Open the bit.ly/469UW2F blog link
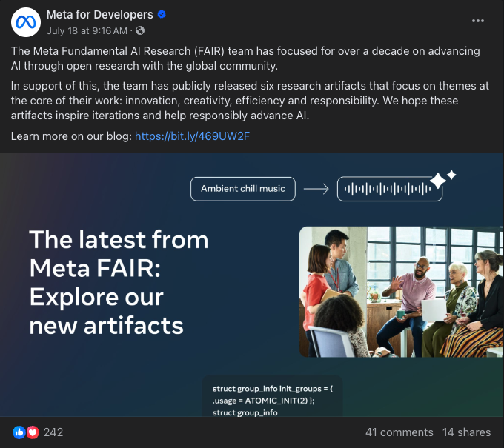 tap(192, 136)
